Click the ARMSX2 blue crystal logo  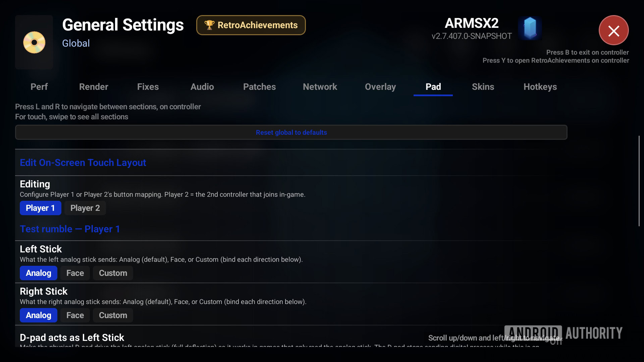point(530,28)
